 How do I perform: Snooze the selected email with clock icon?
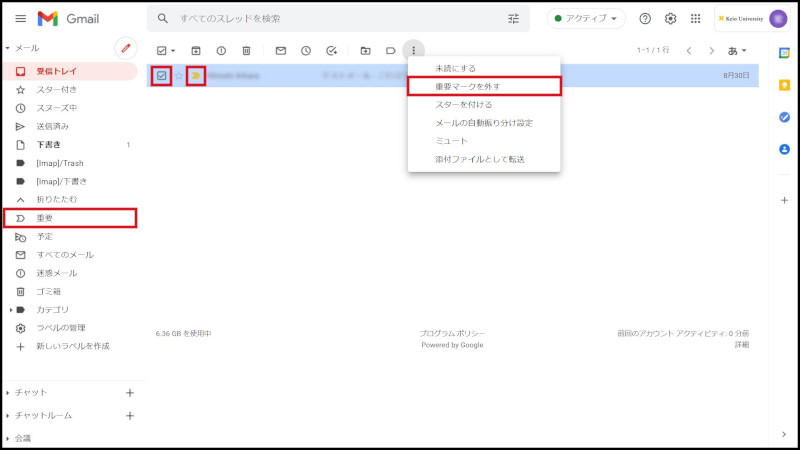point(306,50)
